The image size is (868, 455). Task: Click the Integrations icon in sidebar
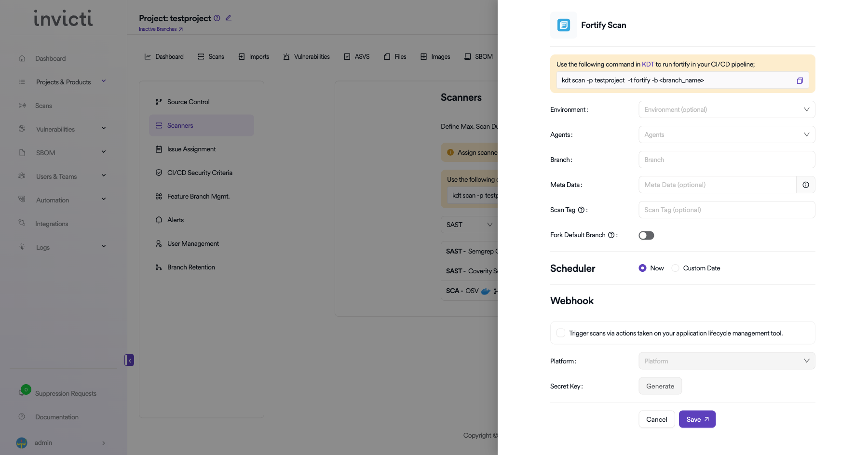coord(22,223)
